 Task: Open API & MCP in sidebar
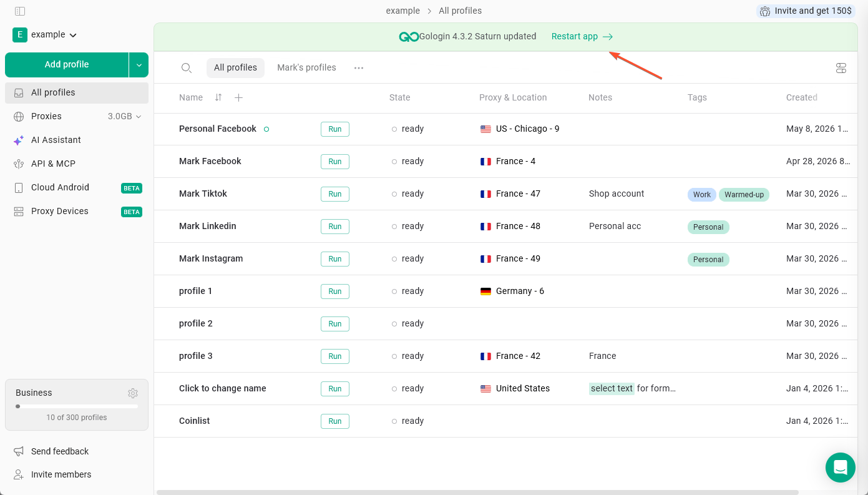(77, 164)
